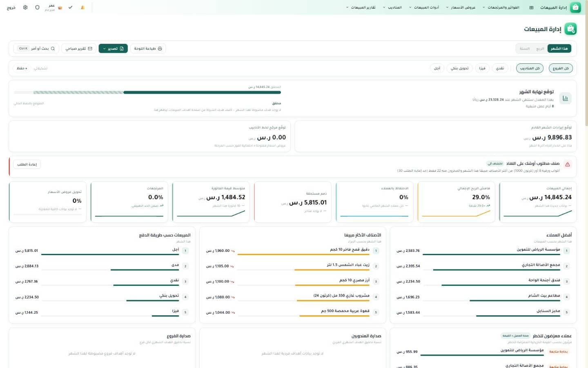Screen dimensions: 588x368
Task: Select the هذا الشهر period option
Action: pos(559,49)
